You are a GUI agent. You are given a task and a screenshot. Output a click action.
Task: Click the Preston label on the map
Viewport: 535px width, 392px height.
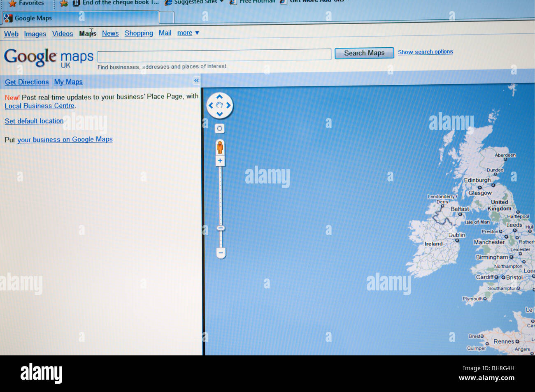[490, 232]
